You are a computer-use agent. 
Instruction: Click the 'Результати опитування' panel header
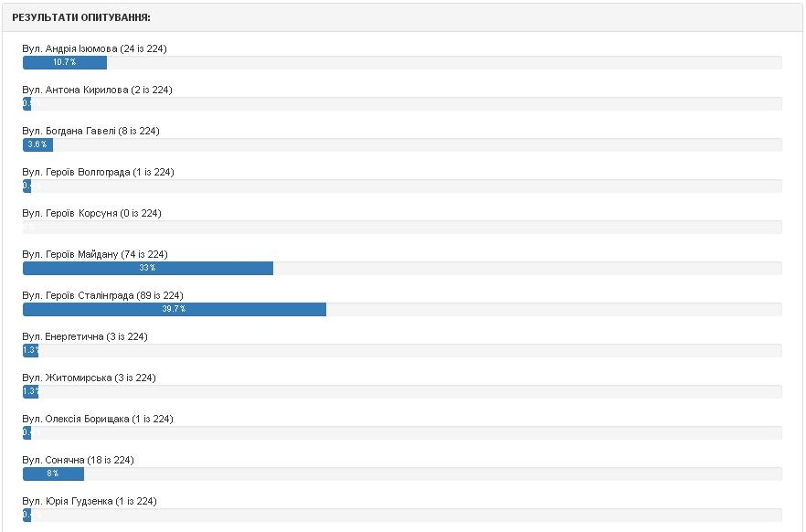[81, 17]
